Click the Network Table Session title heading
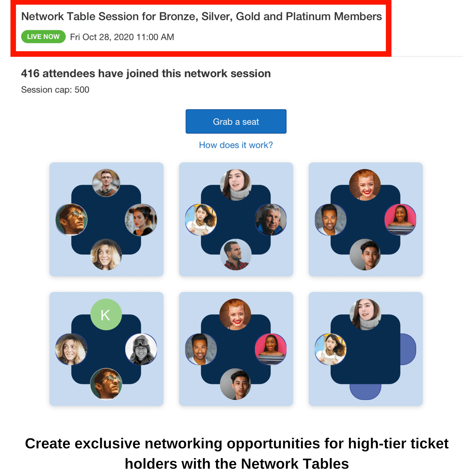465x476 pixels. point(201,17)
